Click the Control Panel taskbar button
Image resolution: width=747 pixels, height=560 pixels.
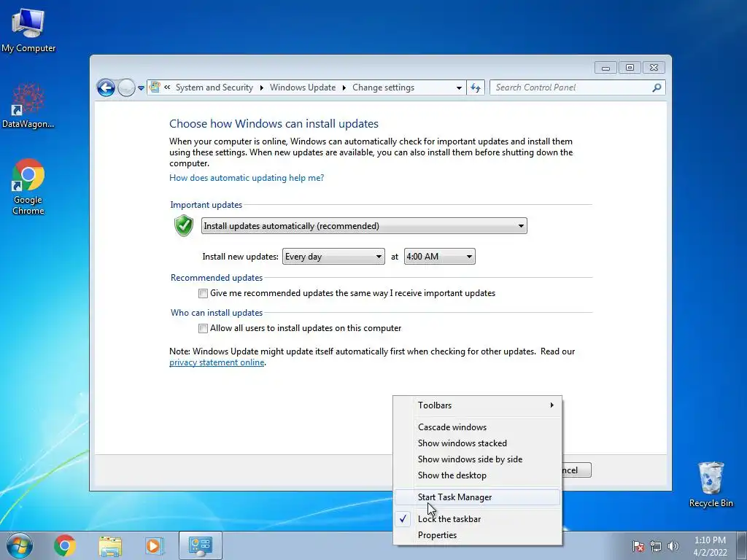click(x=200, y=545)
